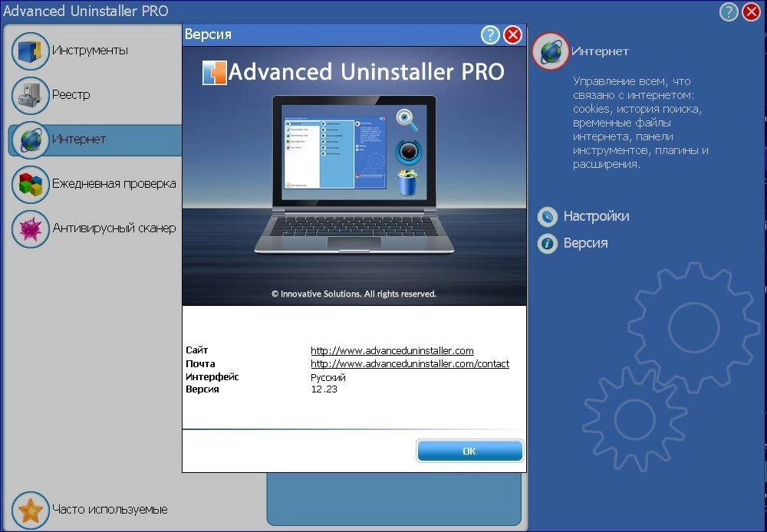Open the advanceduninstaller.com/contact link

(x=410, y=364)
